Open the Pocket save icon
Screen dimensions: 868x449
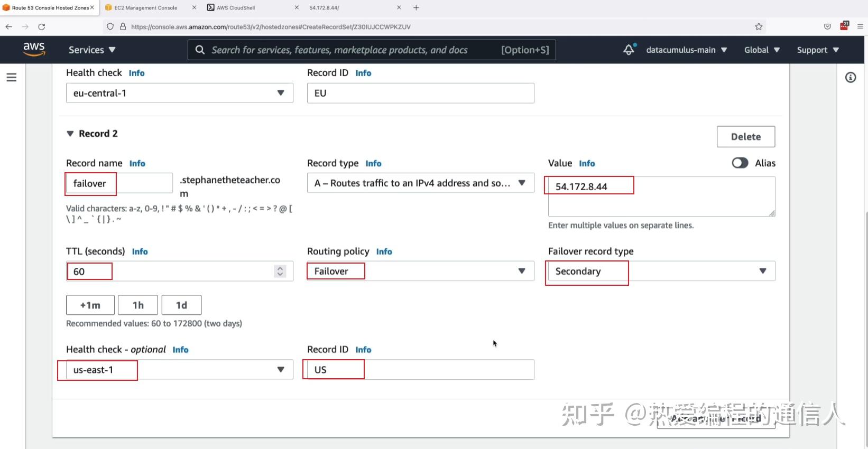click(x=827, y=26)
